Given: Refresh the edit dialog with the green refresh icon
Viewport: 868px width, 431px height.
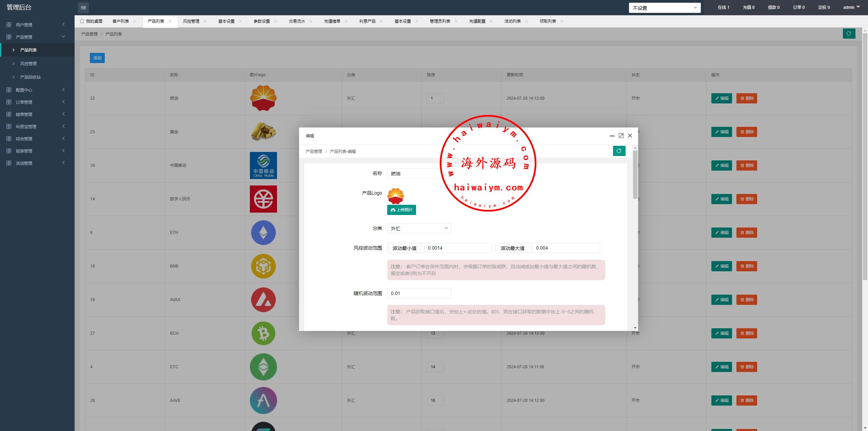Looking at the screenshot, I should 619,151.
